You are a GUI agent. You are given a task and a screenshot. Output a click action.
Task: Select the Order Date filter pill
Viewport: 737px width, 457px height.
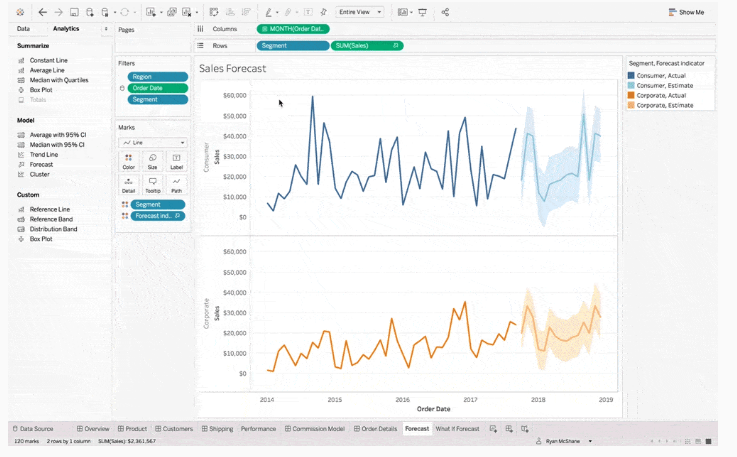point(157,88)
